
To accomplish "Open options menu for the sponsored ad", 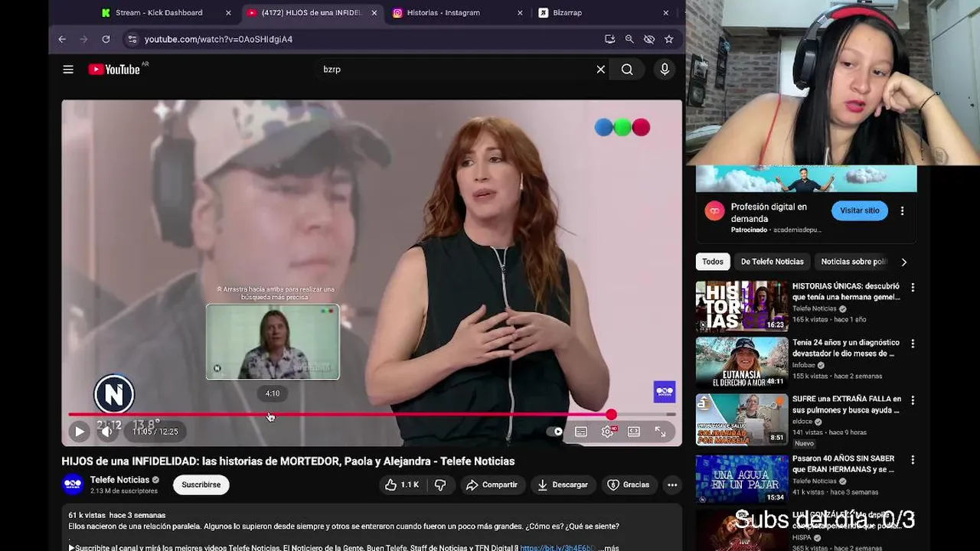I will [902, 211].
